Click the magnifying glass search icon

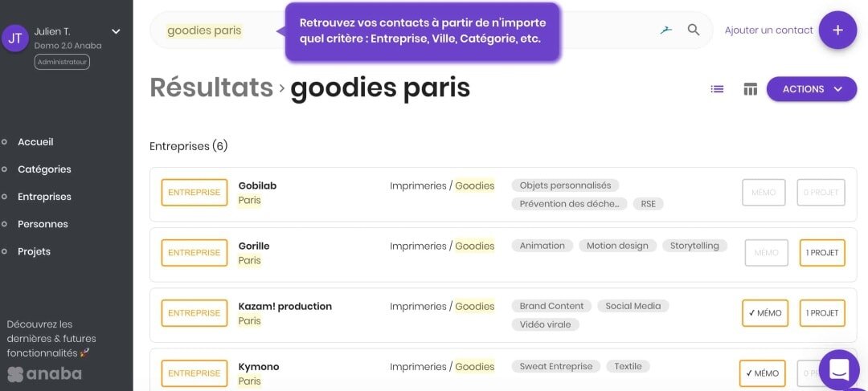(x=693, y=30)
